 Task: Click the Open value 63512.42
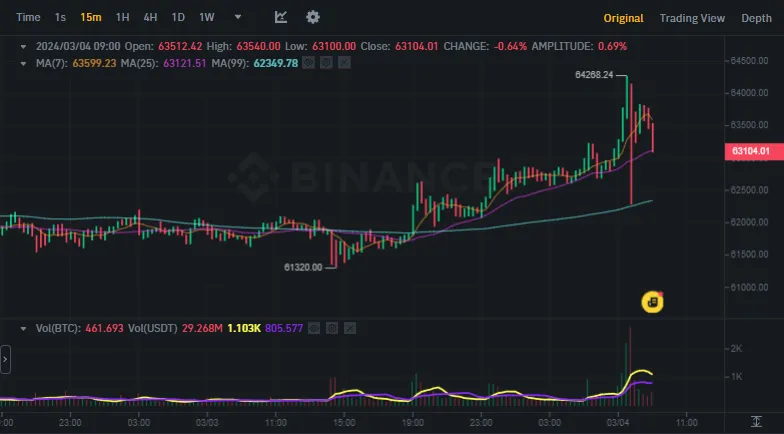pyautogui.click(x=180, y=46)
